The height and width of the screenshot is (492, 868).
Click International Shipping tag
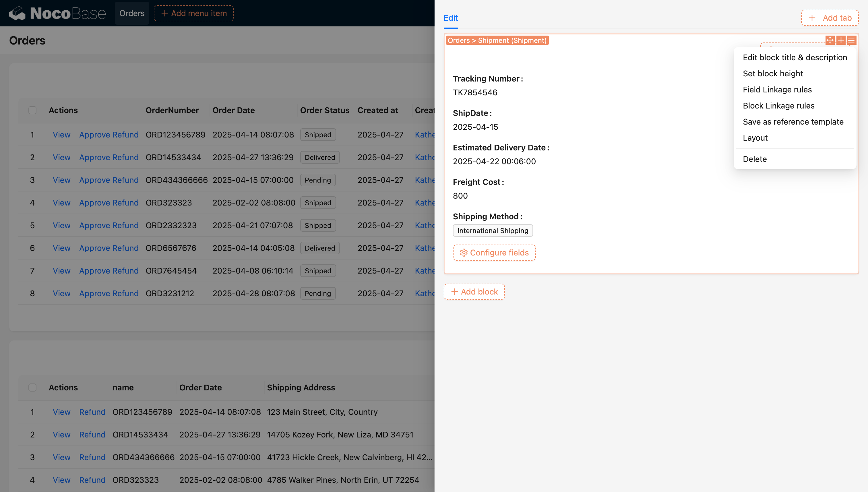point(493,230)
